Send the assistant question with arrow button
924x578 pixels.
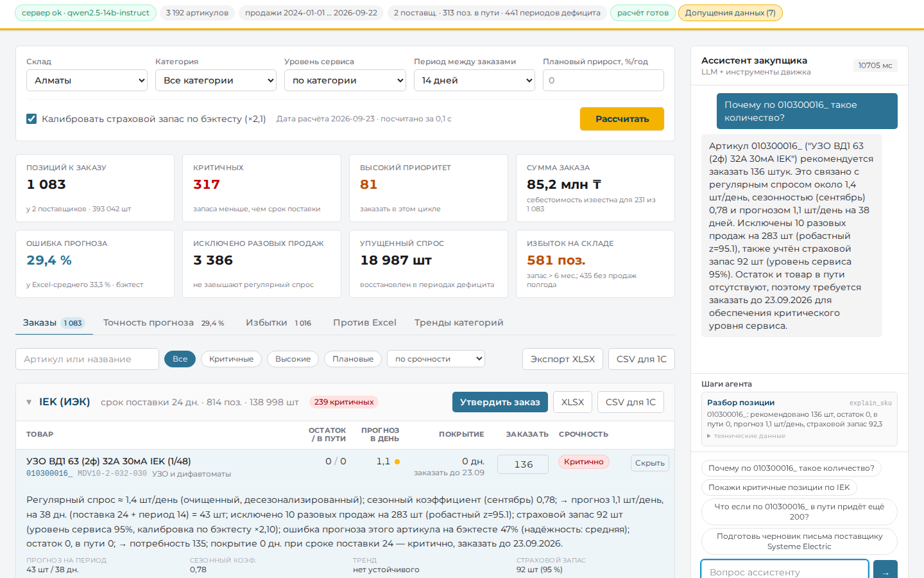pos(886,570)
